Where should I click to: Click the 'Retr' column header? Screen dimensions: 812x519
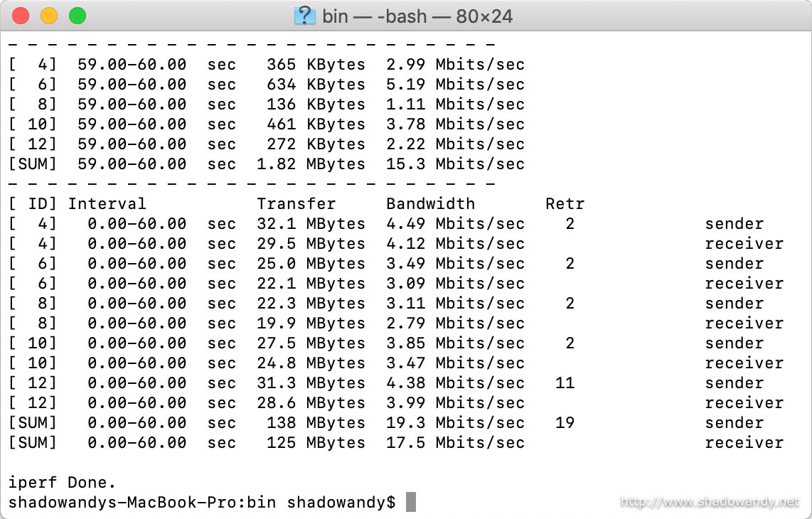point(565,203)
